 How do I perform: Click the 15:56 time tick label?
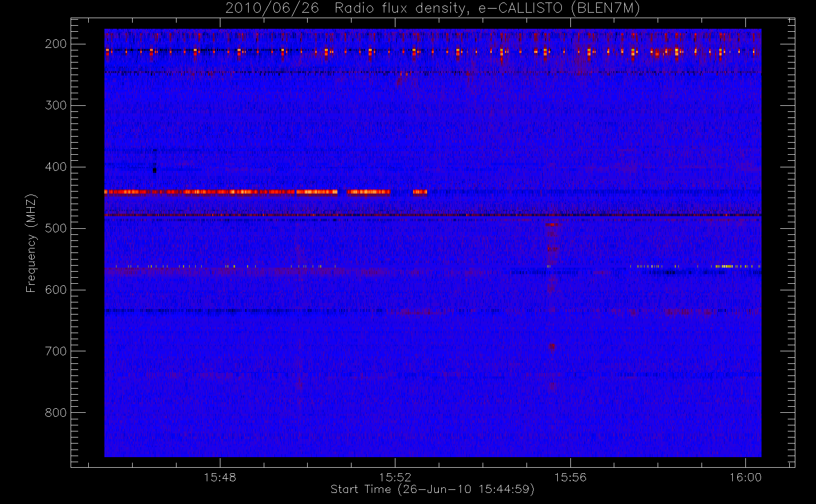click(x=570, y=477)
